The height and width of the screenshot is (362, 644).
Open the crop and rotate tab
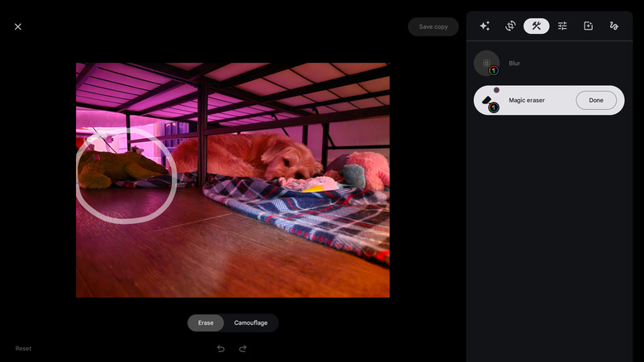(510, 26)
